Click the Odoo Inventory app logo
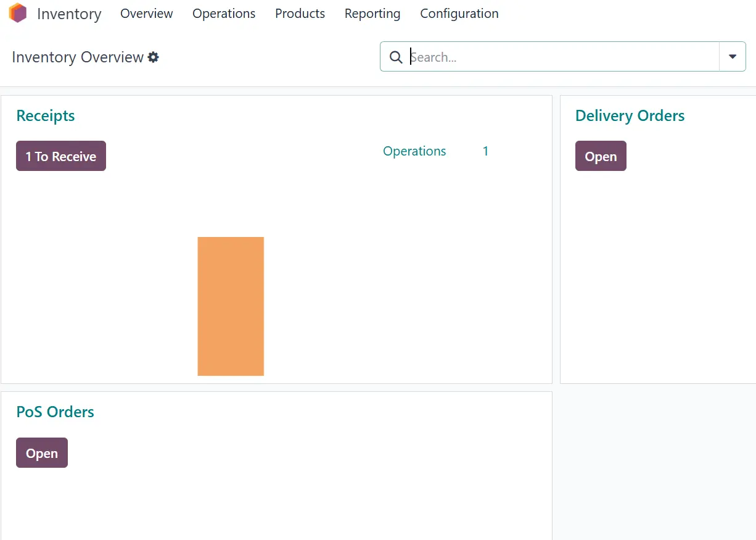This screenshot has width=756, height=540. point(18,13)
